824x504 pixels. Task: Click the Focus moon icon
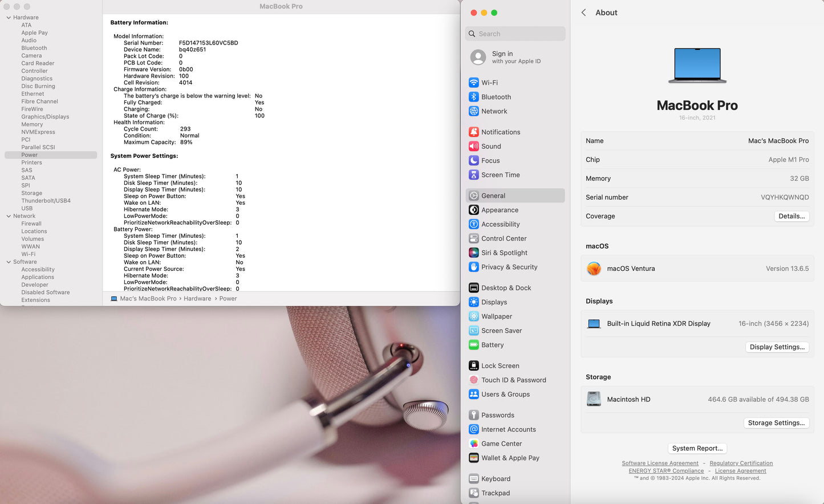(x=473, y=160)
